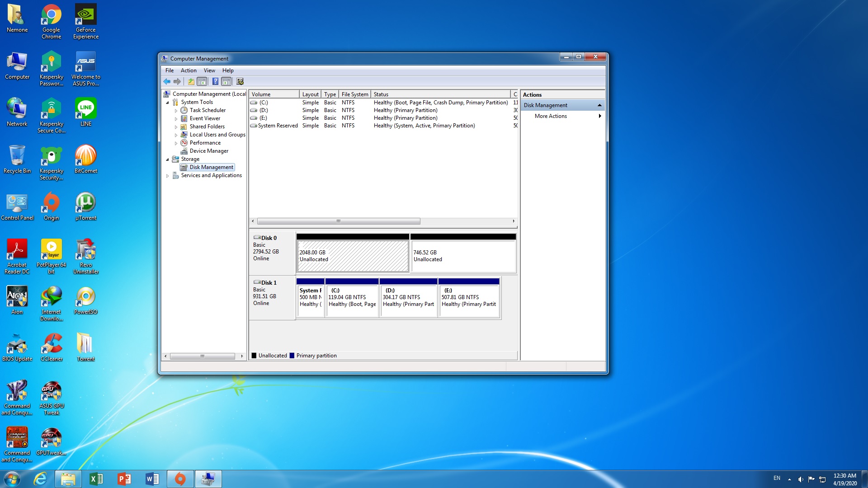Click the volume list horizontal scrollbar
The image size is (868, 488).
click(x=338, y=221)
